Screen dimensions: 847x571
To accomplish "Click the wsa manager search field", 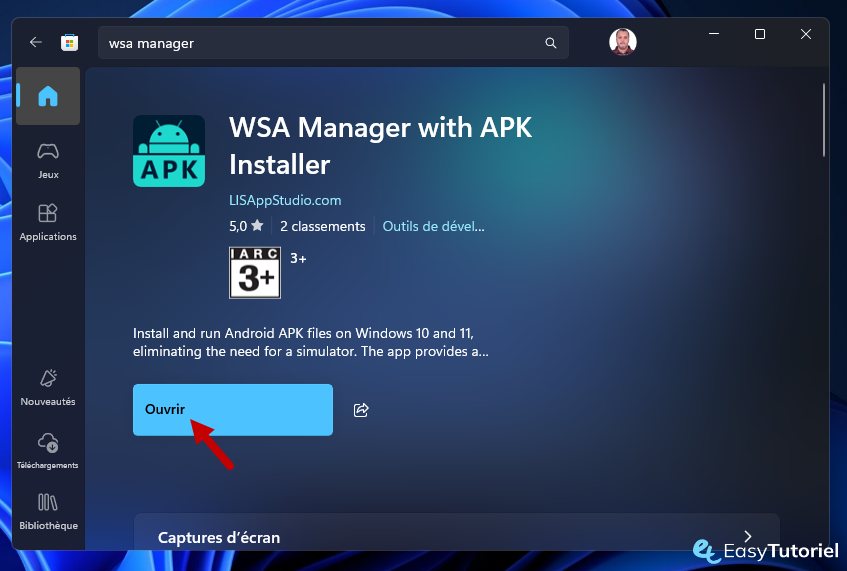I will pos(333,43).
